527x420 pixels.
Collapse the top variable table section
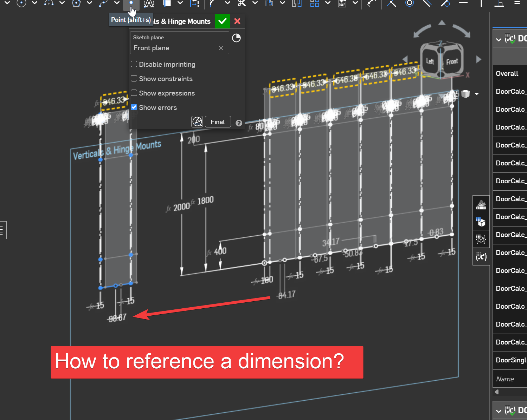click(499, 39)
